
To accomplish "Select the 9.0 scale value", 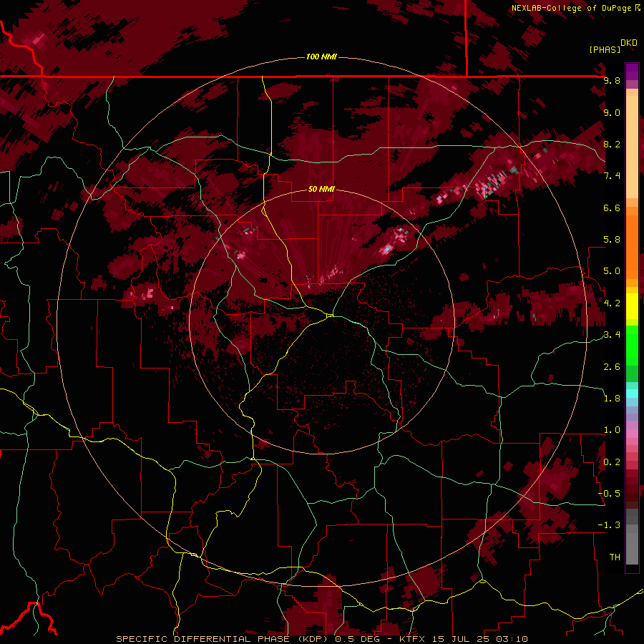I will point(612,112).
